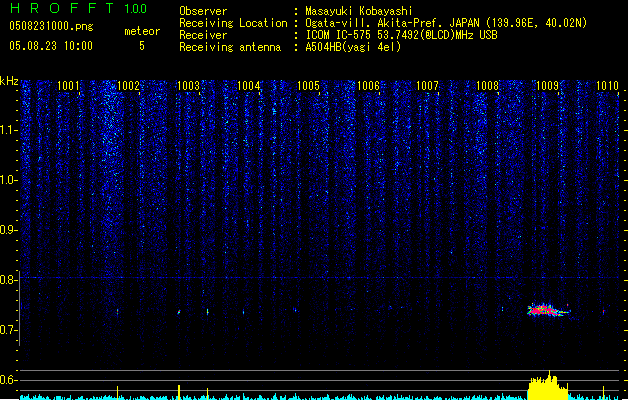This screenshot has width=629, height=400.
Task: Select the Ogata-vill. Akita-Pref. JAPAN location text
Action: coord(446,23)
